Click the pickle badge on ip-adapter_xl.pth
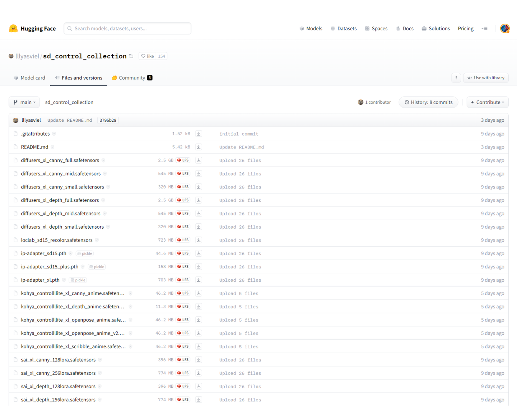 pos(78,280)
